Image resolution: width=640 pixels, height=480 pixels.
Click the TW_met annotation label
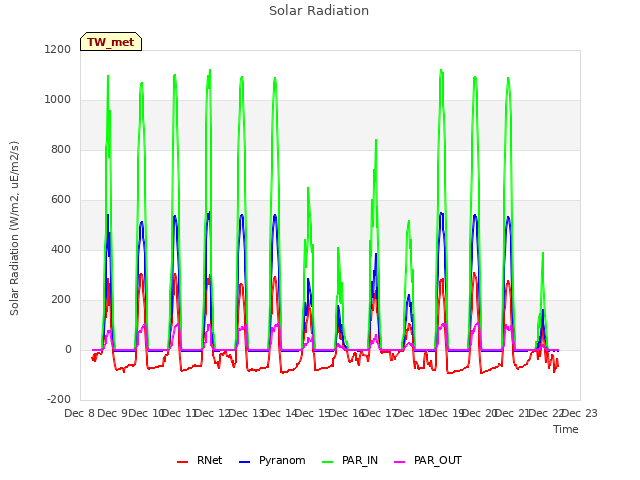coord(111,42)
